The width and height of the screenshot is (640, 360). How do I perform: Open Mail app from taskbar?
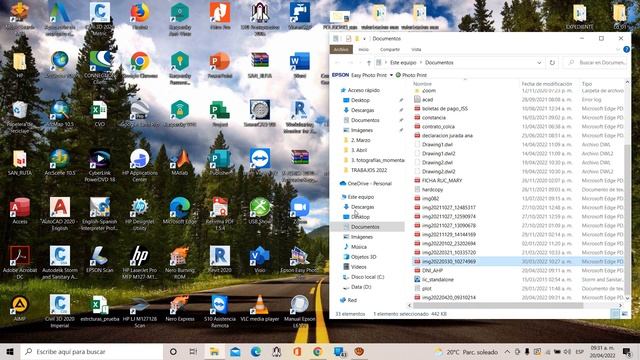click(235, 351)
